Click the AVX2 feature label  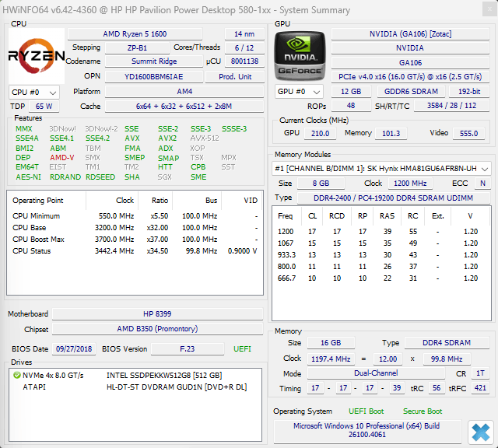pyautogui.click(x=167, y=138)
